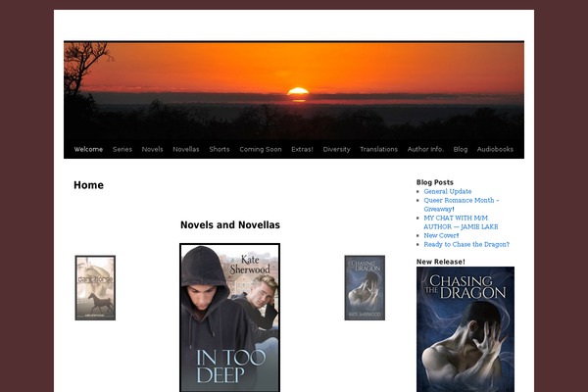Open the Shorts menu item

coord(220,149)
